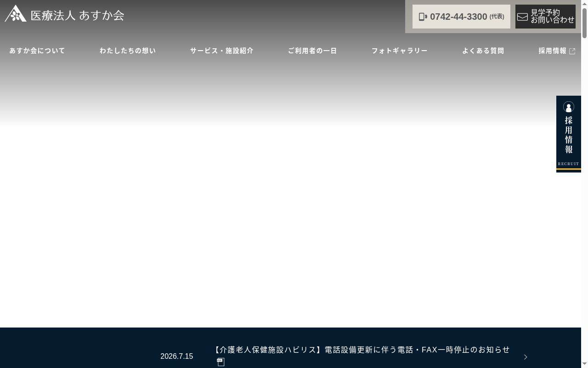Image resolution: width=588 pixels, height=368 pixels.
Task: Open the side 採用情報 RECRUIT tab
Action: [x=569, y=134]
